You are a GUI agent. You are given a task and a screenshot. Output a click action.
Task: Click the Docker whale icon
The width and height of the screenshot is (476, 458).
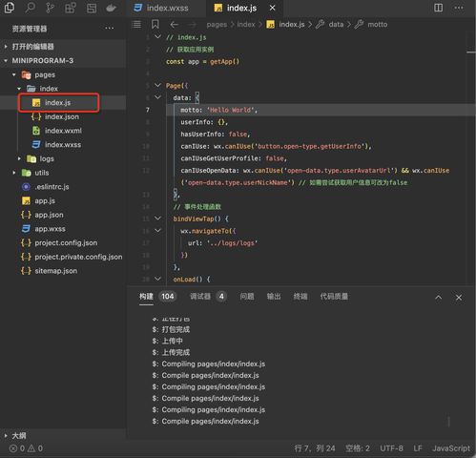point(111,8)
